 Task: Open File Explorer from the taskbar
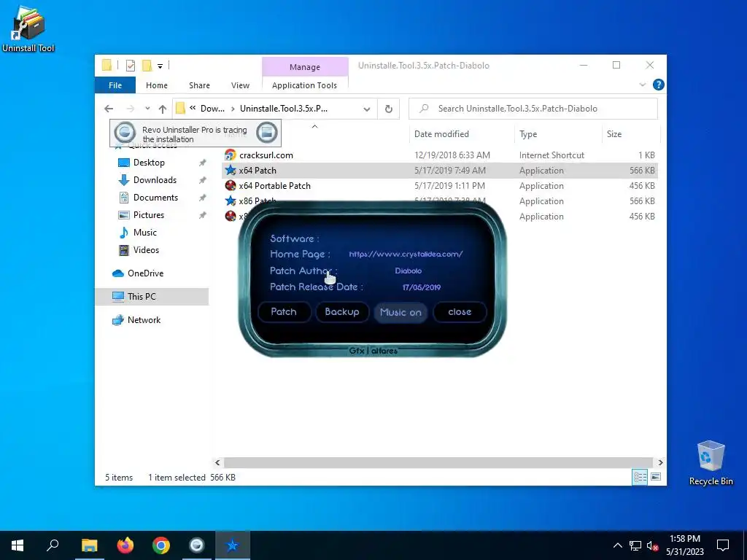89,545
